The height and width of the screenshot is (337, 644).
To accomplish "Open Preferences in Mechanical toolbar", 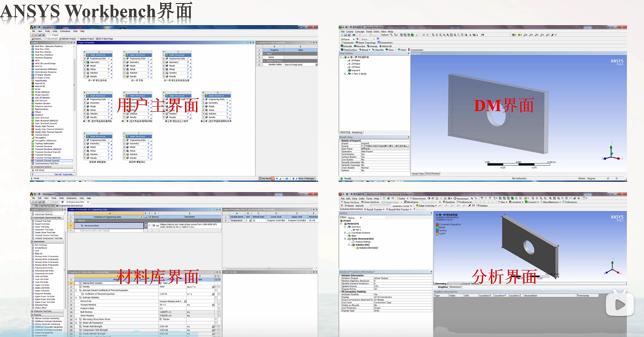I will pyautogui.click(x=464, y=202).
